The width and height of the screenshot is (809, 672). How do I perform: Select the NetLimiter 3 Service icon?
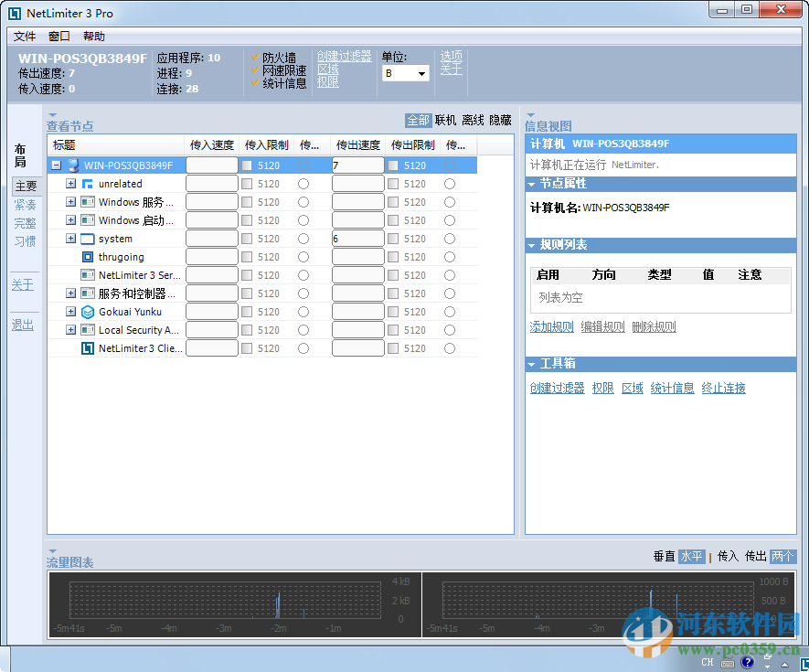coord(87,274)
